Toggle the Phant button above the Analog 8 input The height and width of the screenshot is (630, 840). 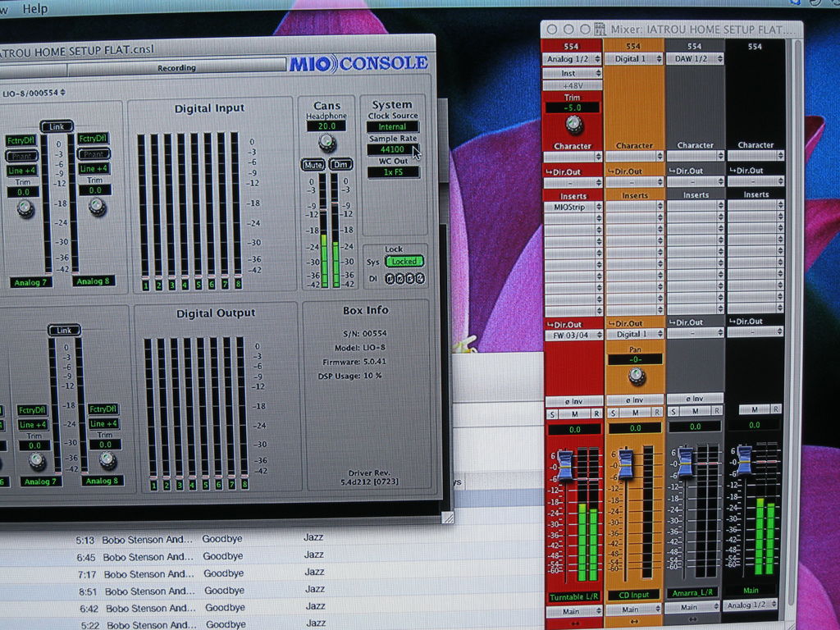click(94, 154)
